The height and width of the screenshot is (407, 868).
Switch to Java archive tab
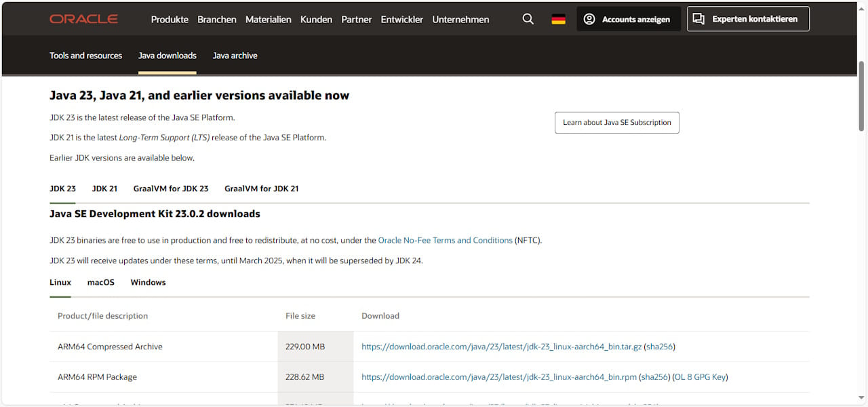(x=235, y=56)
